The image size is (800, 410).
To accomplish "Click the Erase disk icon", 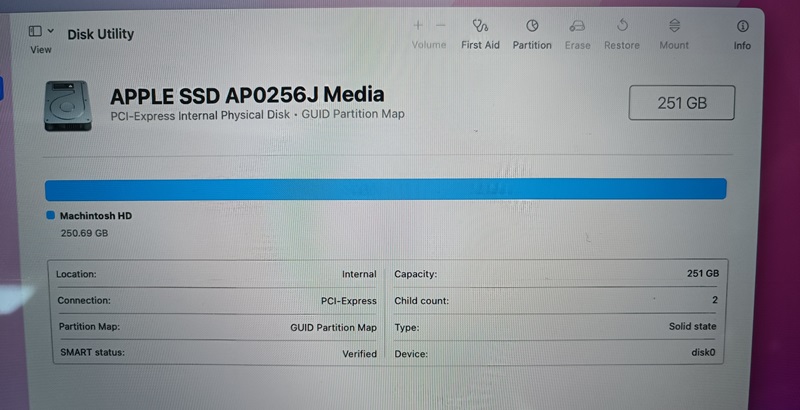I will point(577,26).
